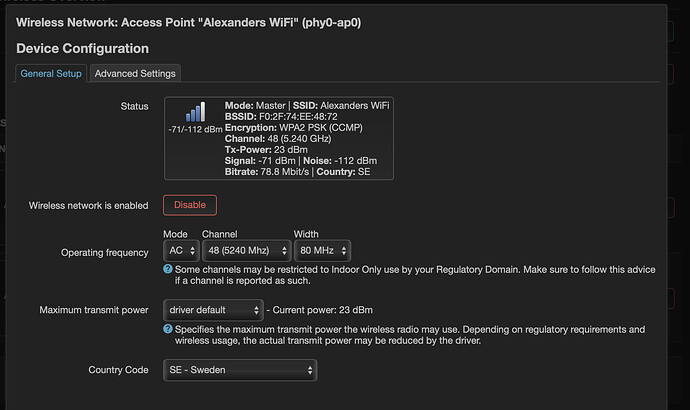The height and width of the screenshot is (410, 690).
Task: Click the help icon beside indoor channel advice
Action: [168, 270]
